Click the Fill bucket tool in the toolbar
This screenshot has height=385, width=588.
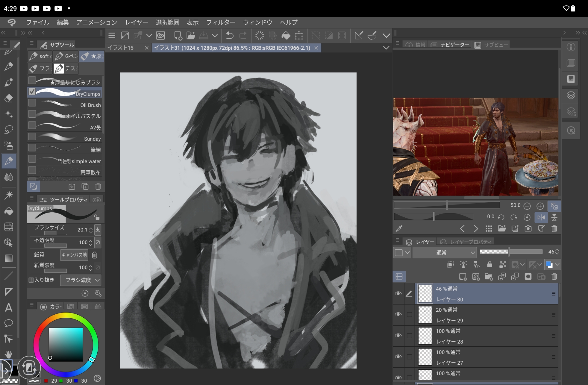click(x=9, y=211)
